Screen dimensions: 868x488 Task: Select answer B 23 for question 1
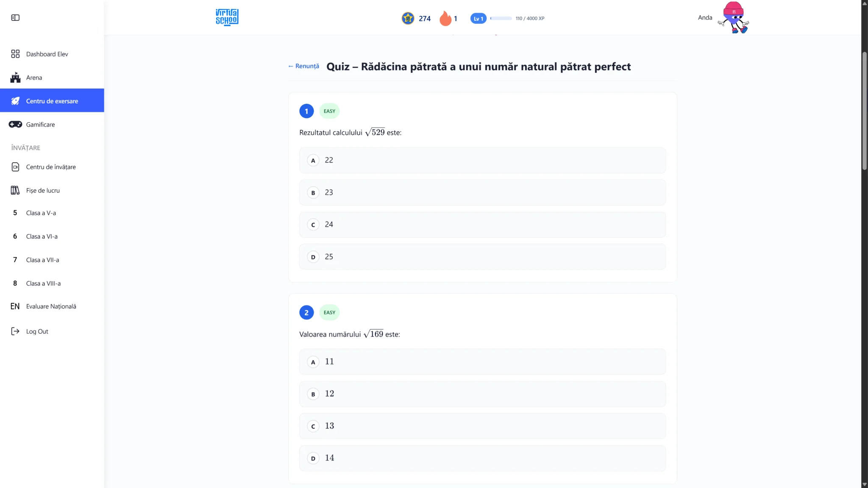tap(482, 192)
